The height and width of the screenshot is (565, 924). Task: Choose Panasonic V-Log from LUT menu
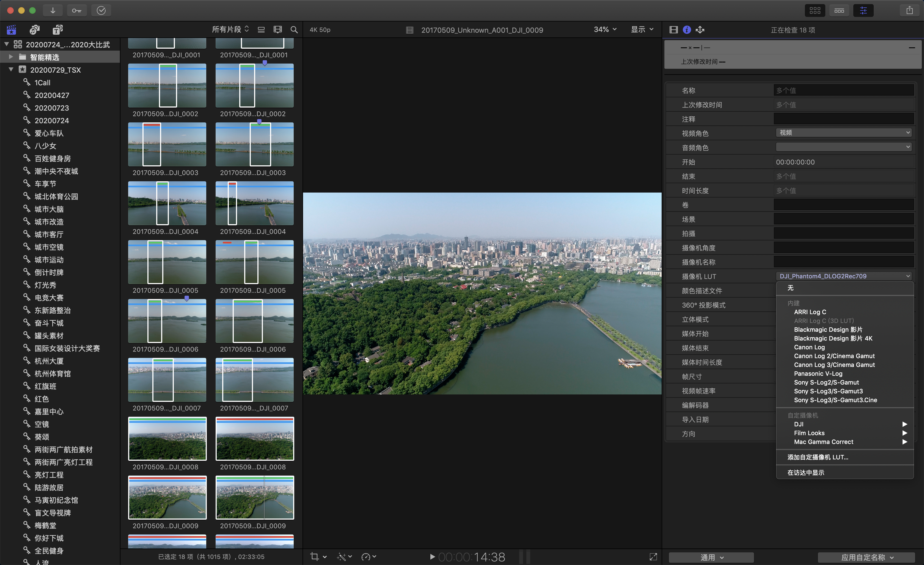[818, 374]
